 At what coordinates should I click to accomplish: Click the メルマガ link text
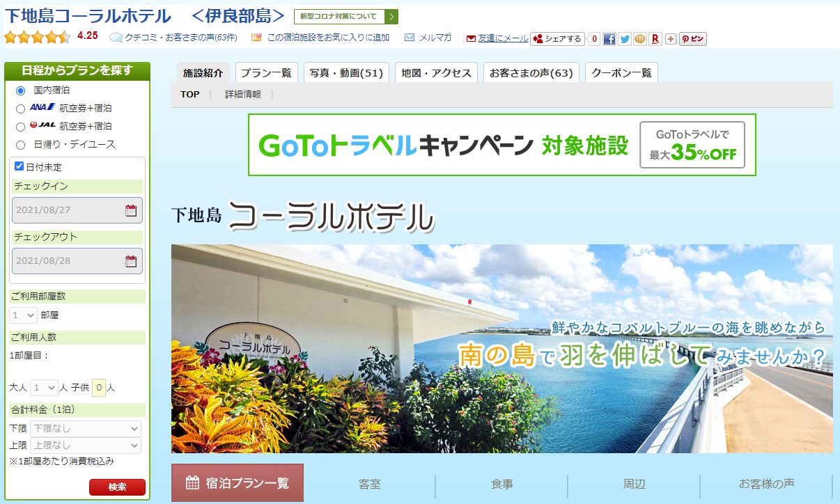click(x=435, y=38)
